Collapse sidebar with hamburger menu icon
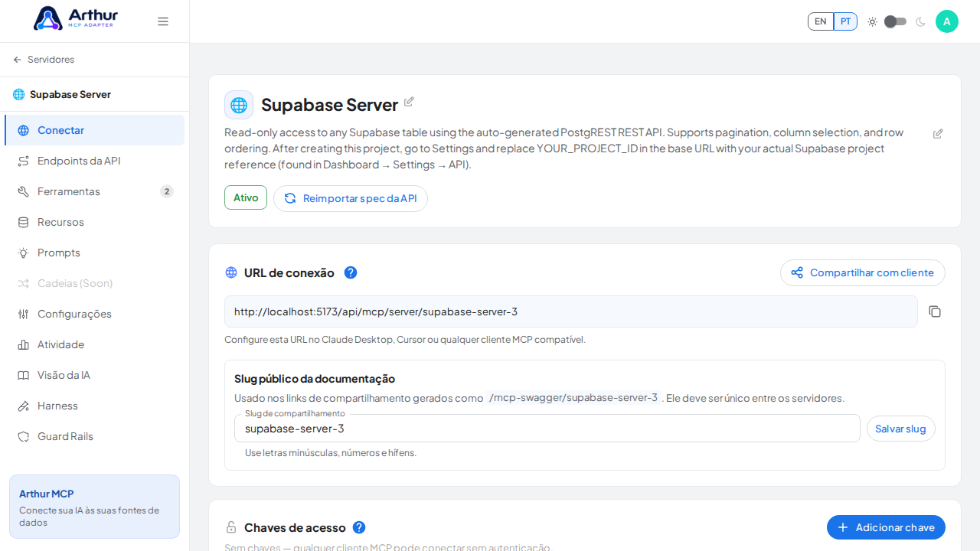Screen dimensions: 980x551 [x=163, y=21]
